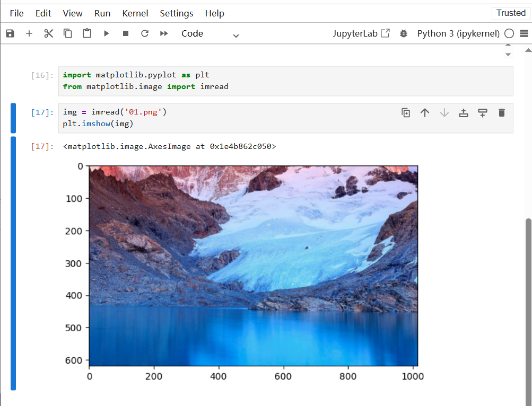Copy the selected cell from toolbar
Screen dimensions: 532x406
[x=68, y=33]
